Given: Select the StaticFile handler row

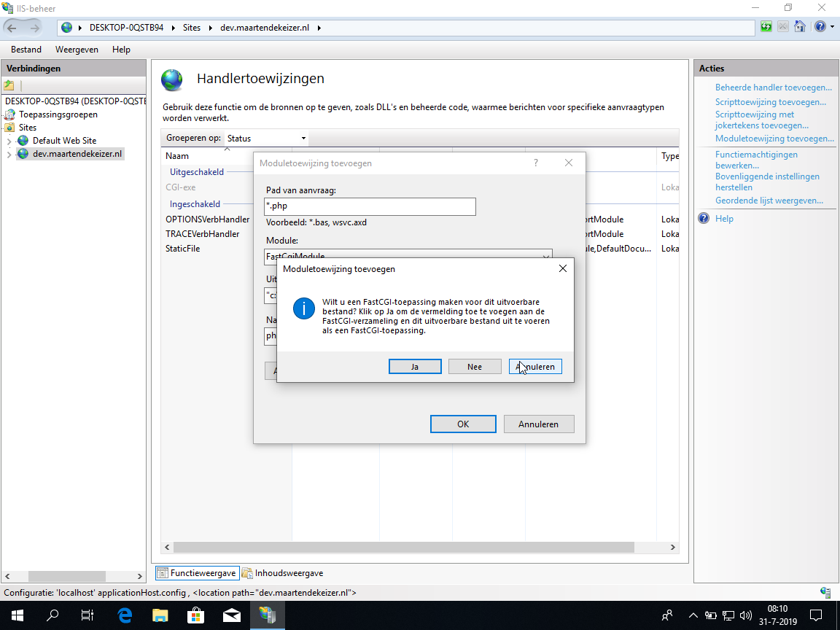Looking at the screenshot, I should pyautogui.click(x=183, y=249).
